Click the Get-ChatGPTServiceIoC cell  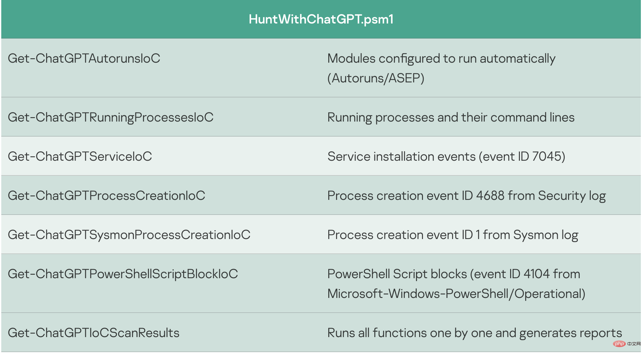(80, 156)
